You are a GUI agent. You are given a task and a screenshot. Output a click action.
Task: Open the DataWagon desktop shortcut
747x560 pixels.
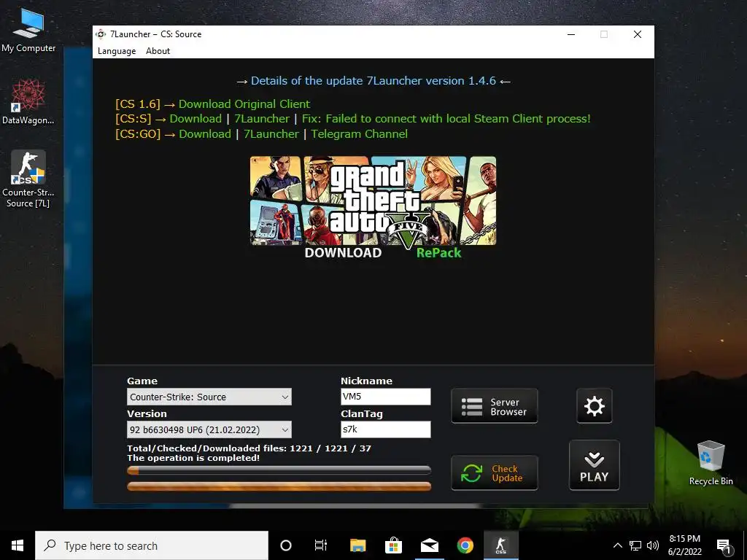point(28,102)
